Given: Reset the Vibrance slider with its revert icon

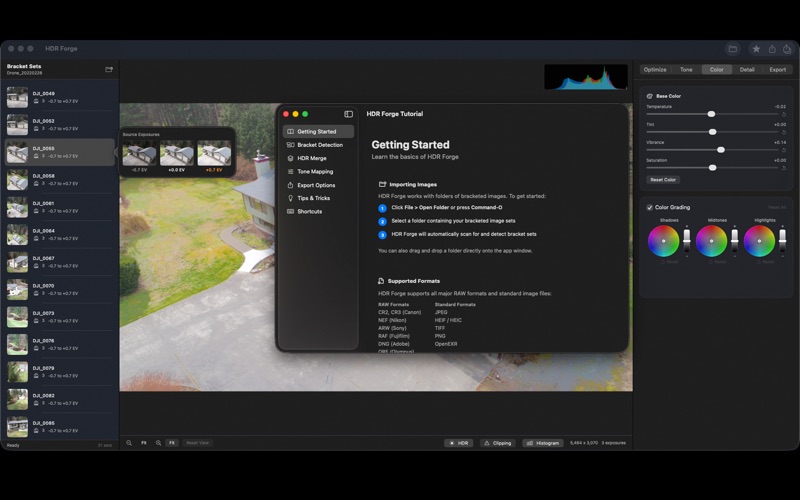Looking at the screenshot, I should (784, 150).
